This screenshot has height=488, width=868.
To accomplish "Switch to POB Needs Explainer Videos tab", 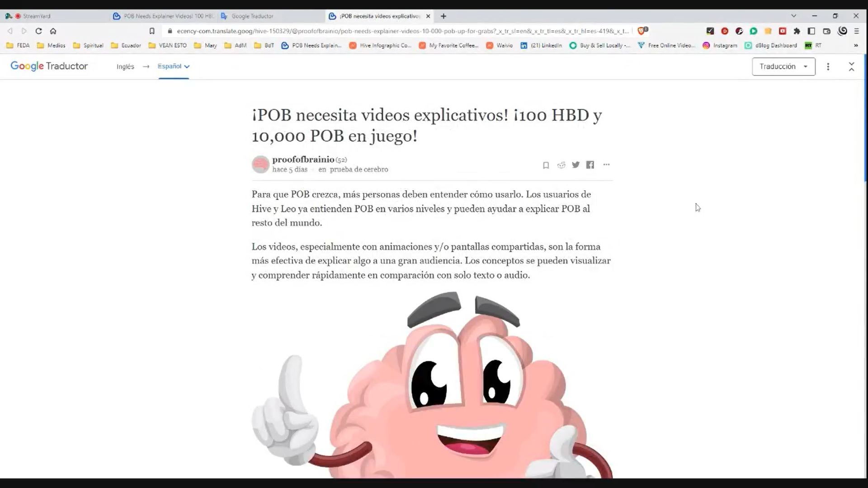I will tap(164, 16).
